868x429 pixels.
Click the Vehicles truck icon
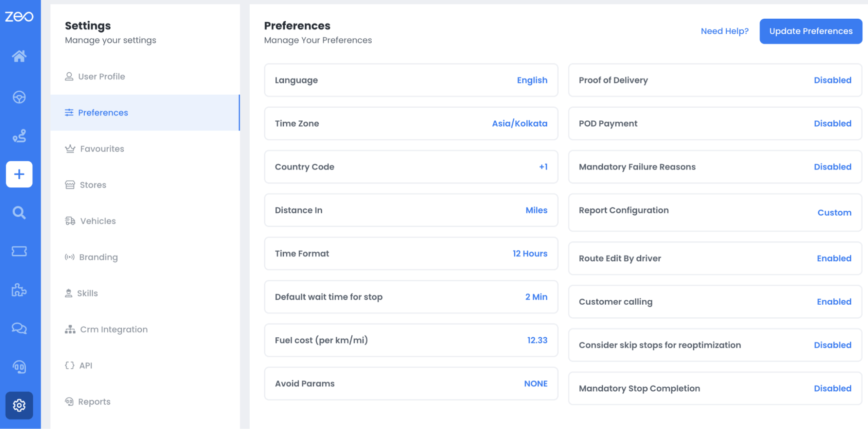(70, 221)
